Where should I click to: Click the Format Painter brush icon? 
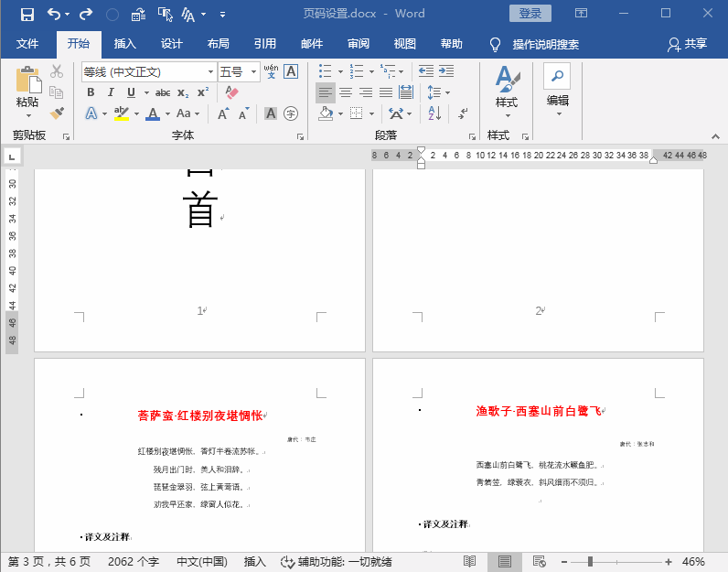(57, 113)
